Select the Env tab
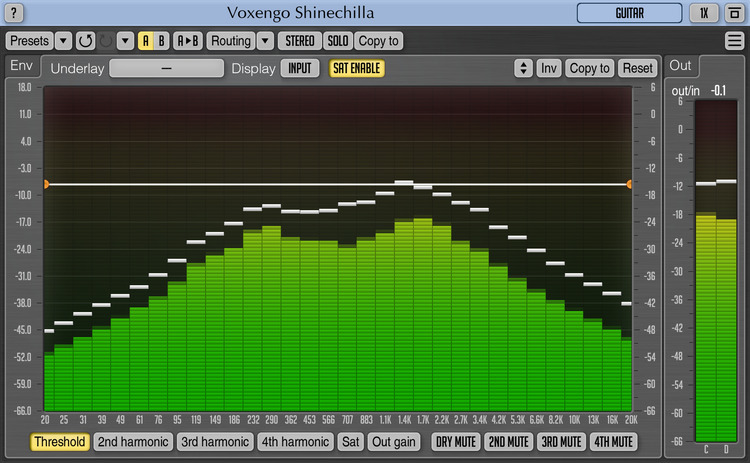Image resolution: width=750 pixels, height=463 pixels. coord(22,66)
